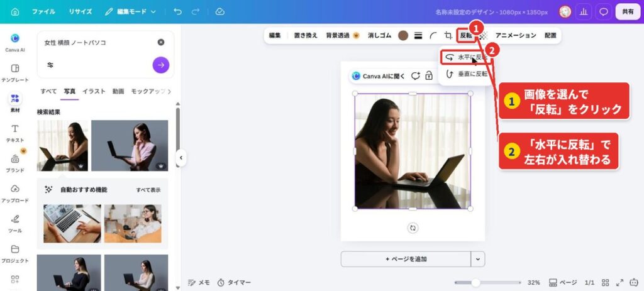This screenshot has height=291, width=644.
Task: Click すべて表示 in 自動おすすめ機能
Action: 148,190
